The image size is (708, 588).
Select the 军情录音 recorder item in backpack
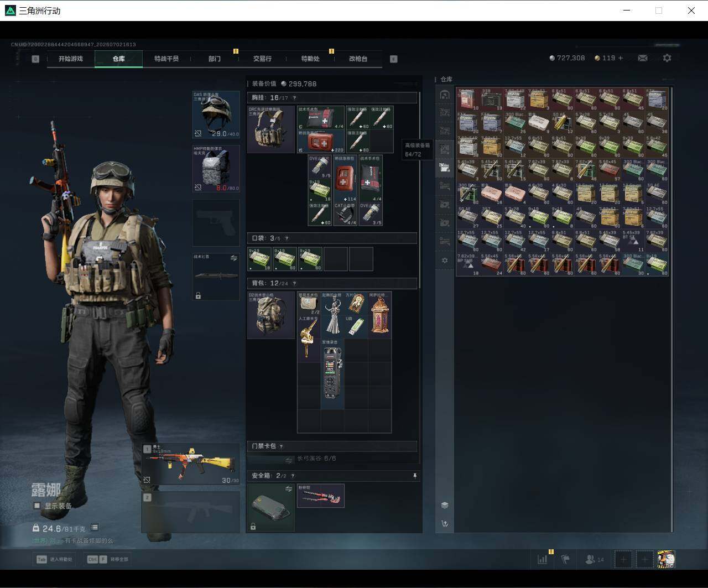(332, 374)
